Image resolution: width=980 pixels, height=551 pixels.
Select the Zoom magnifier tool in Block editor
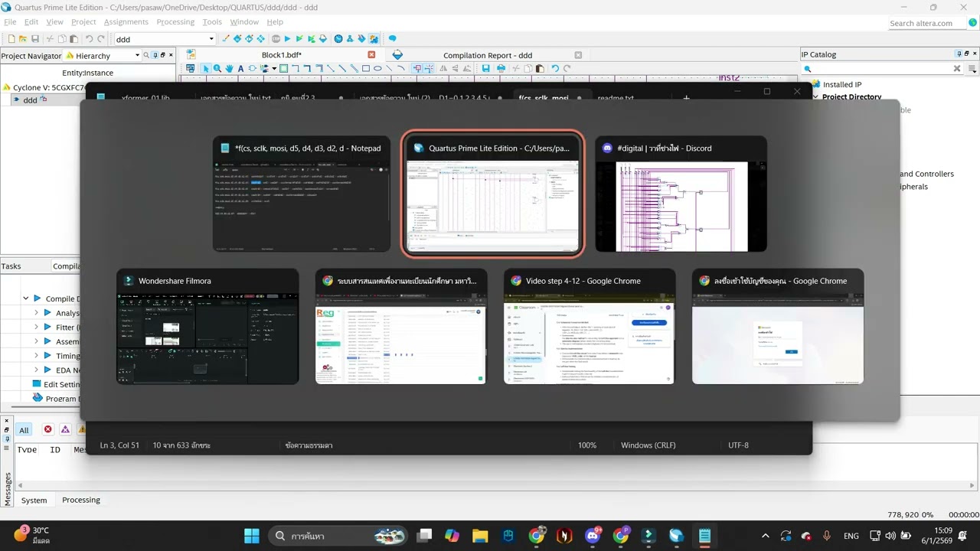[217, 68]
